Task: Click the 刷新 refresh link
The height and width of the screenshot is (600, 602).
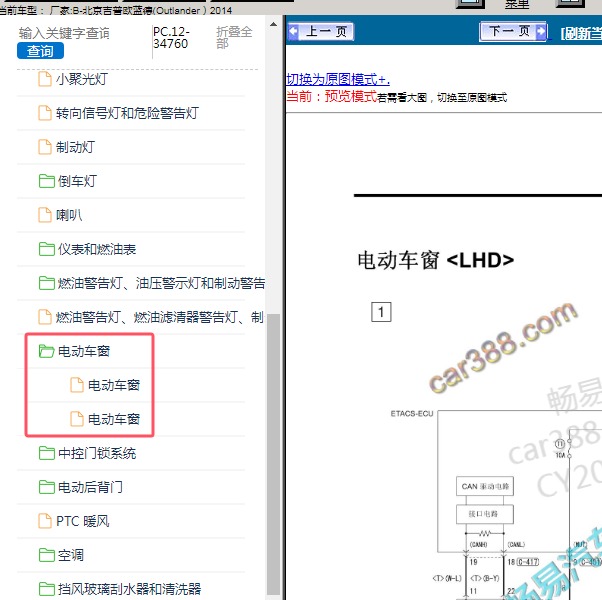Action: 580,34
